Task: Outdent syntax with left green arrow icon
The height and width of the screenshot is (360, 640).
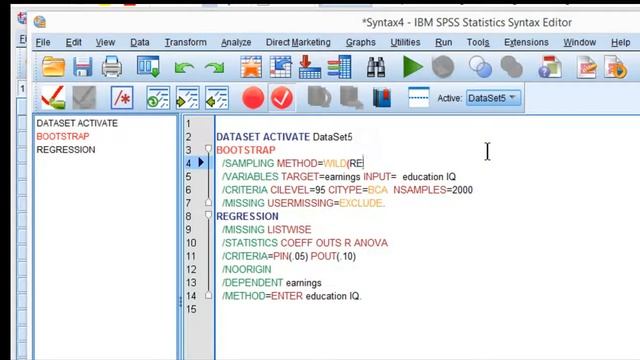Action: pos(217,98)
